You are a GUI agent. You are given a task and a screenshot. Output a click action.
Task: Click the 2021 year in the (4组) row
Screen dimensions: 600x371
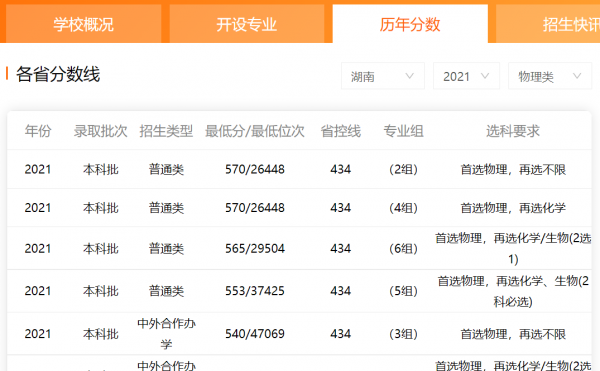coord(38,208)
